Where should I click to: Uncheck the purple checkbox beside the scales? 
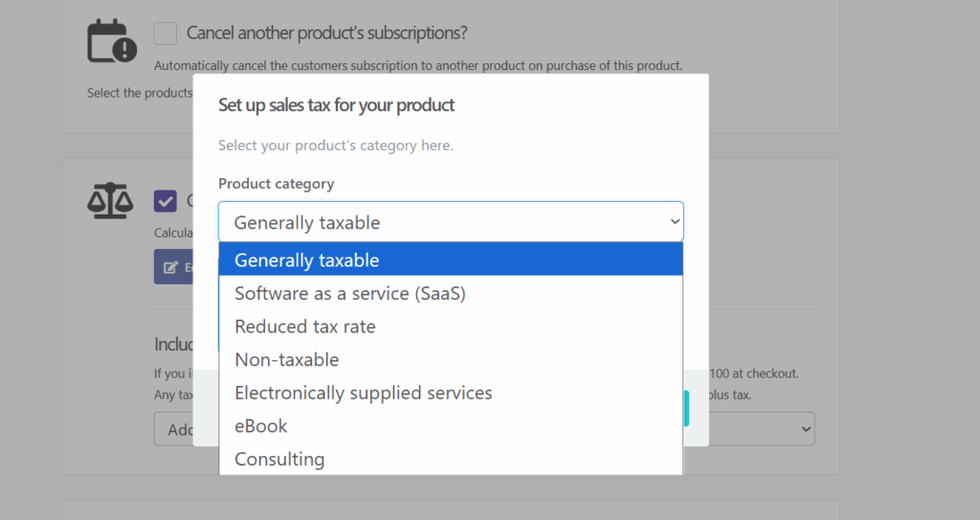pyautogui.click(x=166, y=200)
